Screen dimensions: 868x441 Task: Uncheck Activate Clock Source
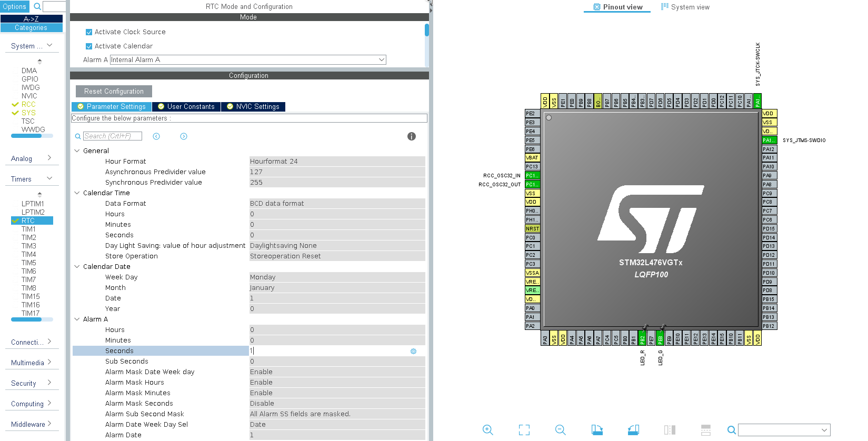pyautogui.click(x=89, y=32)
